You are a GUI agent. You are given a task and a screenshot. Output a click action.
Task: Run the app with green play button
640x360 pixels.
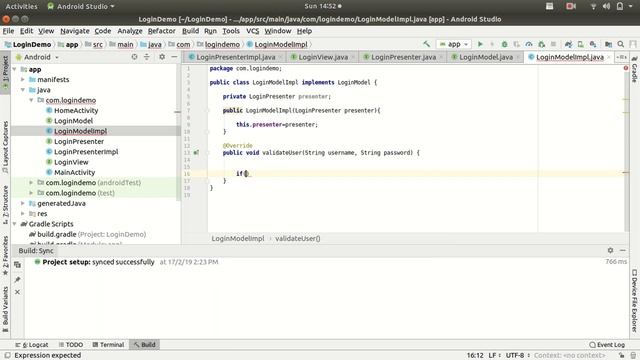click(x=480, y=44)
